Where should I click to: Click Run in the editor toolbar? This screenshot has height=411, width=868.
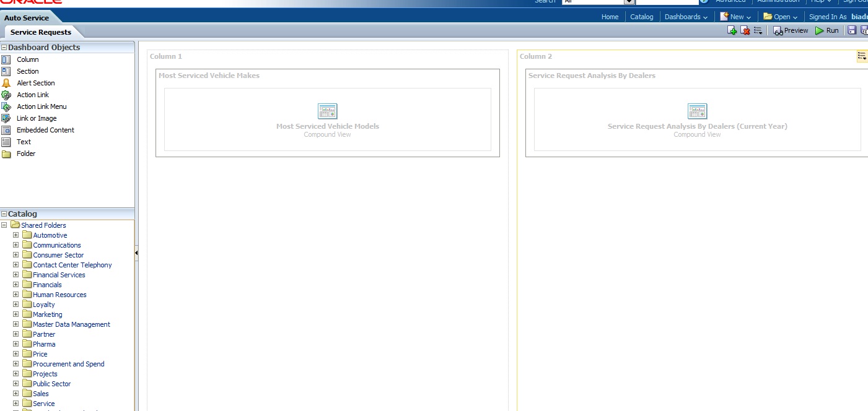click(827, 30)
